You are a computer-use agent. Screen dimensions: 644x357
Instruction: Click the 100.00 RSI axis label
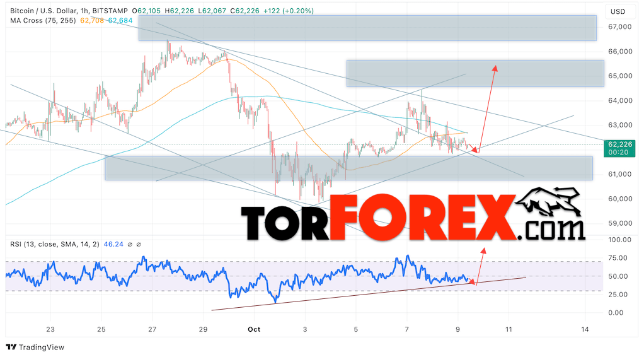tap(619, 240)
